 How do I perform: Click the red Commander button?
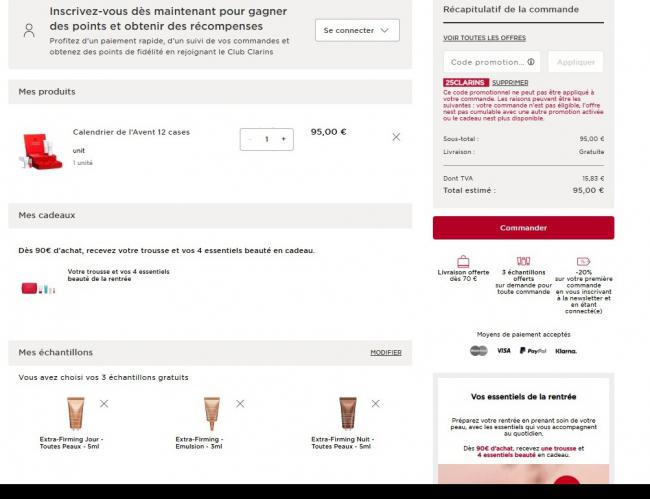pos(523,228)
